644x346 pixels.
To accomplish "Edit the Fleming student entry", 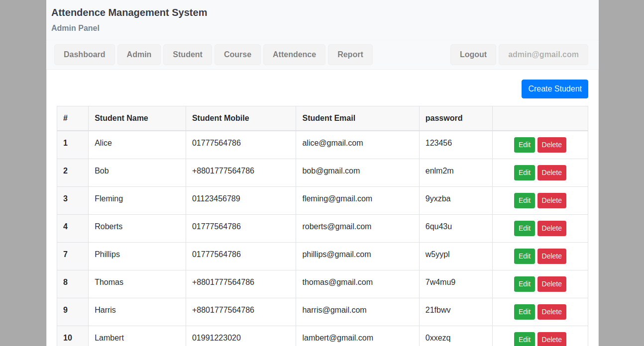I will [x=525, y=200].
